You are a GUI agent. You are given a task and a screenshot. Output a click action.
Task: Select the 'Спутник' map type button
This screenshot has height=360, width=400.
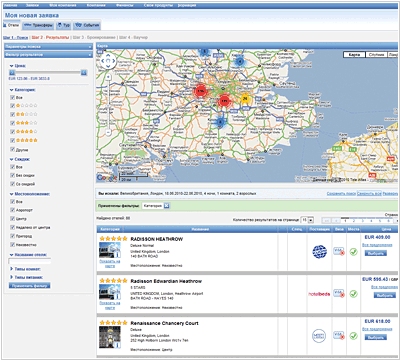tap(376, 55)
